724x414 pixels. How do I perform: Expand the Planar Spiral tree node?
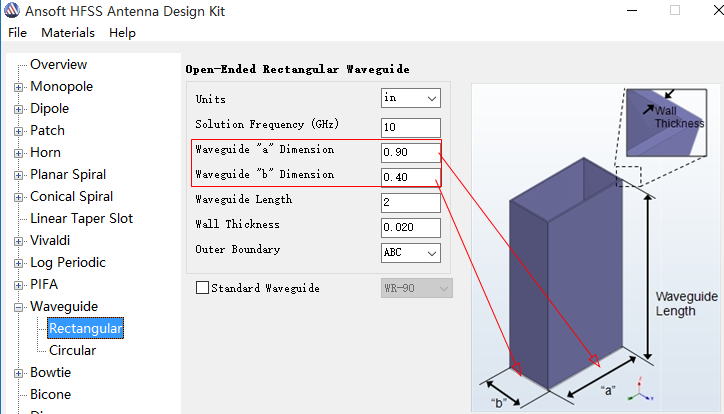(x=18, y=175)
